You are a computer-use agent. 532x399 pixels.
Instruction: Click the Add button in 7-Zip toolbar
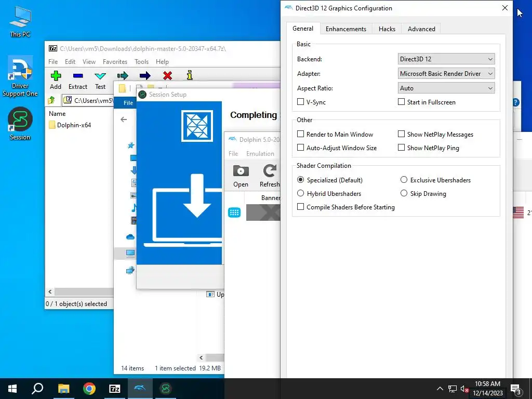56,80
